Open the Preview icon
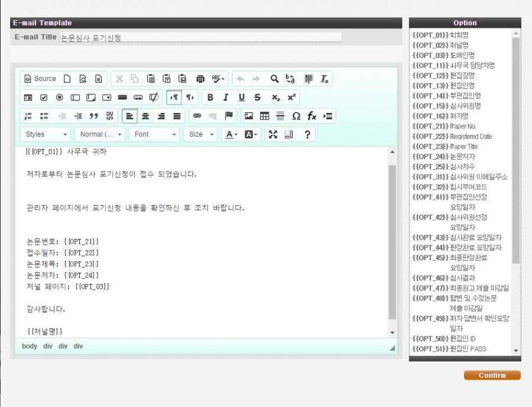This screenshot has height=407, width=532. [x=83, y=79]
